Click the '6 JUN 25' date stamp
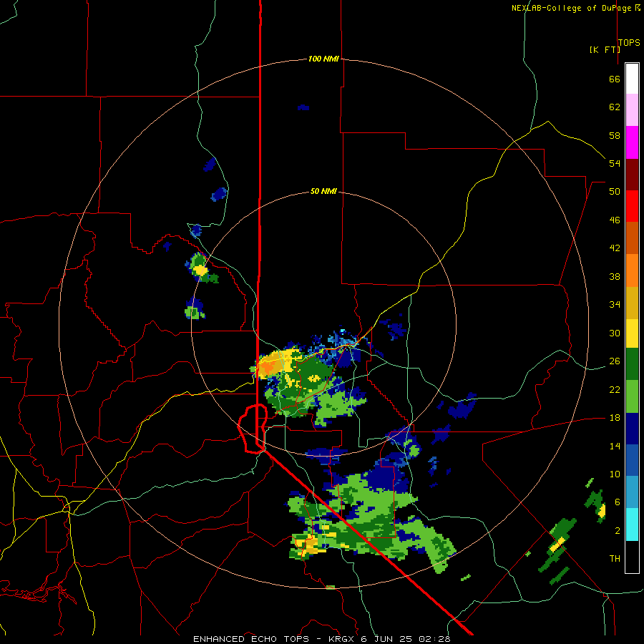 pyautogui.click(x=387, y=639)
